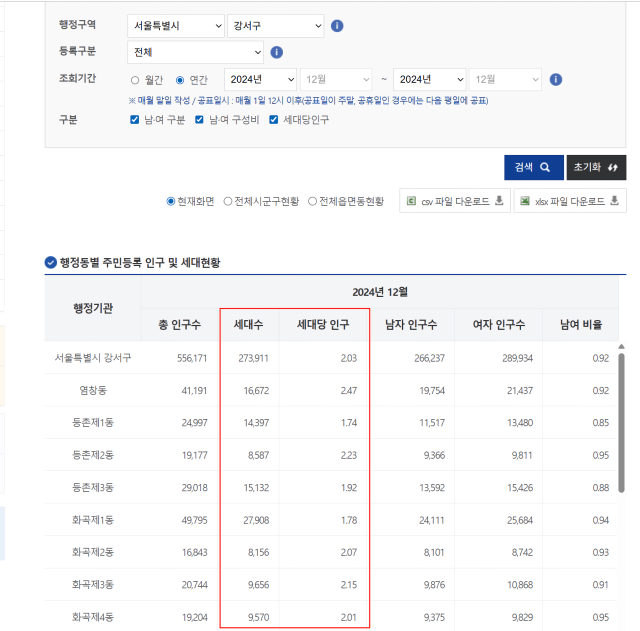Open the start year 2024년 dropdown

[x=260, y=79]
